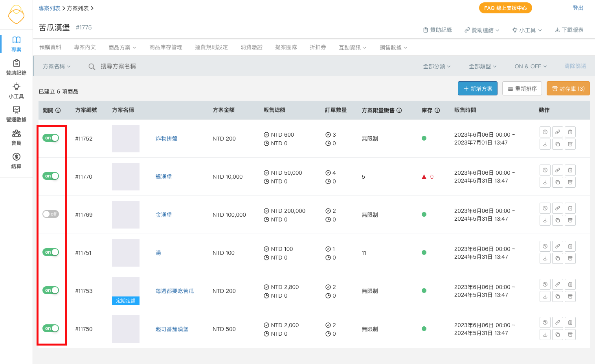Viewport: 595px width, 364px height.
Task: Open the 全部分類 filter dropdown
Action: click(x=437, y=66)
